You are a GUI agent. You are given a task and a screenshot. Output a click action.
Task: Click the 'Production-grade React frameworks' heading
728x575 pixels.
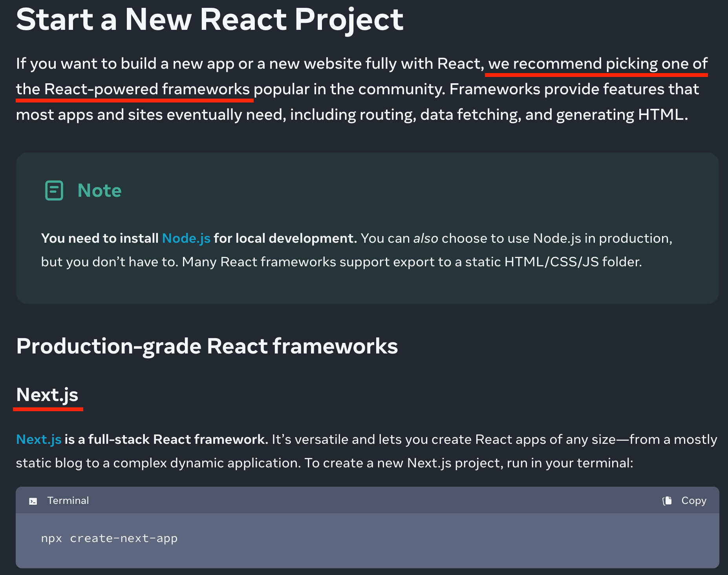[x=207, y=346]
